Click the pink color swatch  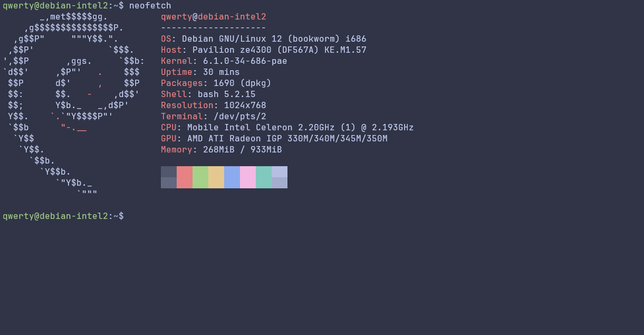(248, 177)
